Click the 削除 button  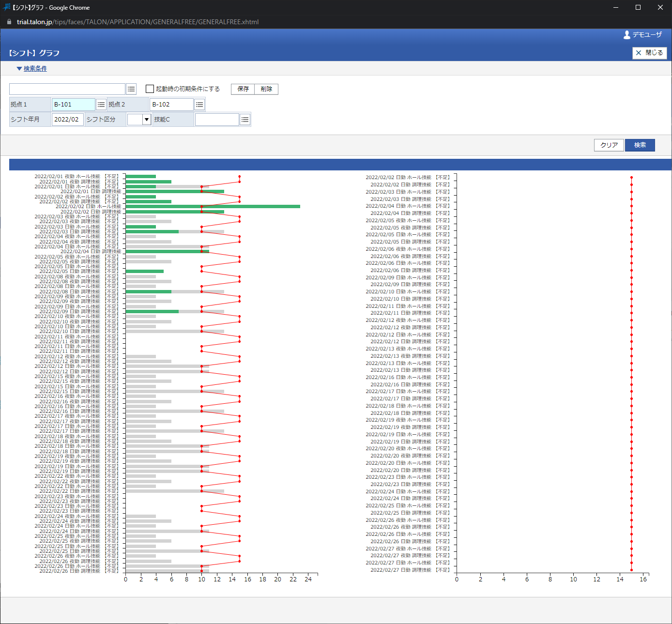(x=266, y=89)
